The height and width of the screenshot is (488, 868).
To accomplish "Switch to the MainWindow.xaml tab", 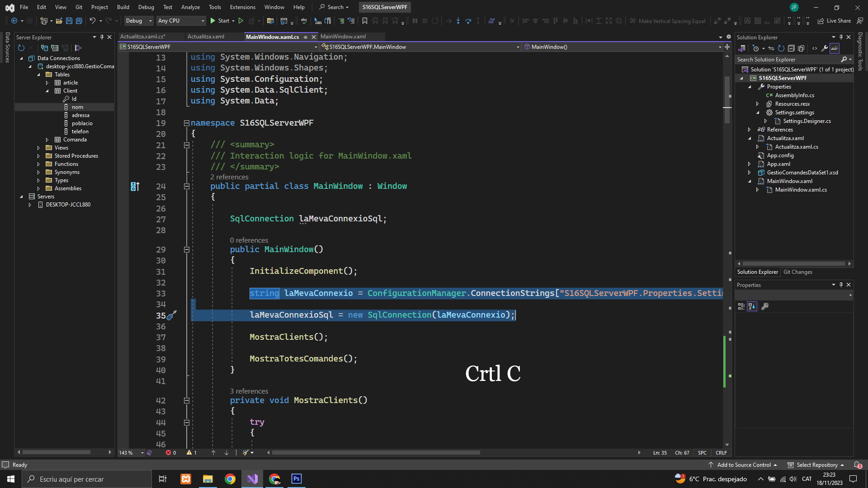I will (x=343, y=37).
